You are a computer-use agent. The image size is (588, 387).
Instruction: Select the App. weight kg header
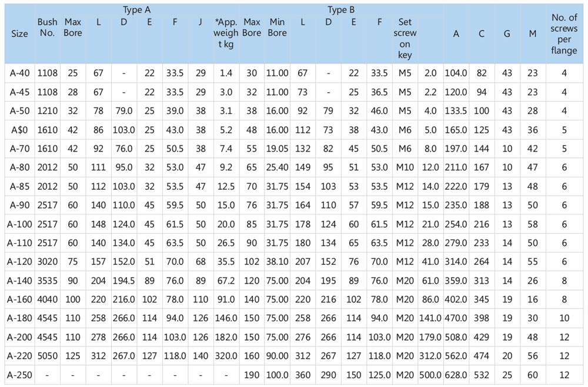click(225, 33)
